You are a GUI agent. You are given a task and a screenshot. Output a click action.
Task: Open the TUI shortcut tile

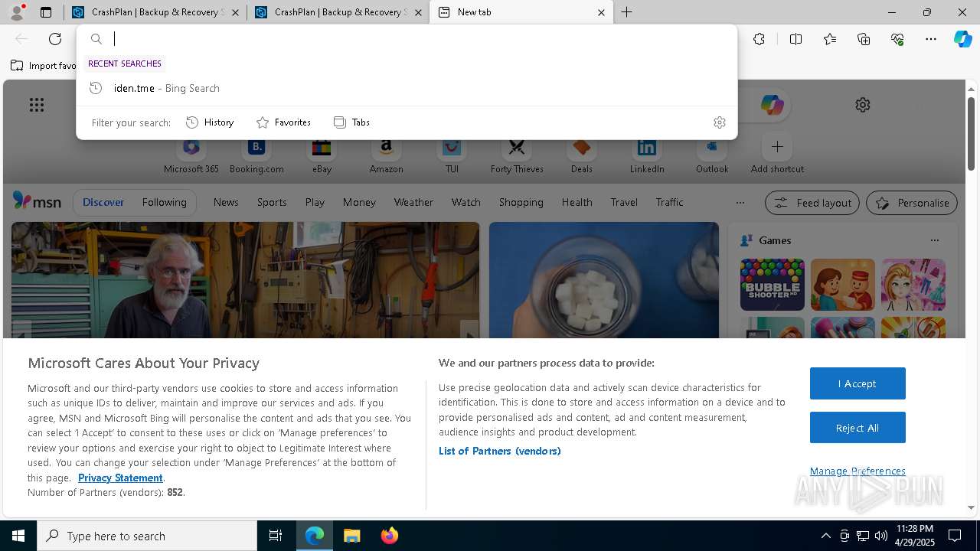(x=452, y=155)
